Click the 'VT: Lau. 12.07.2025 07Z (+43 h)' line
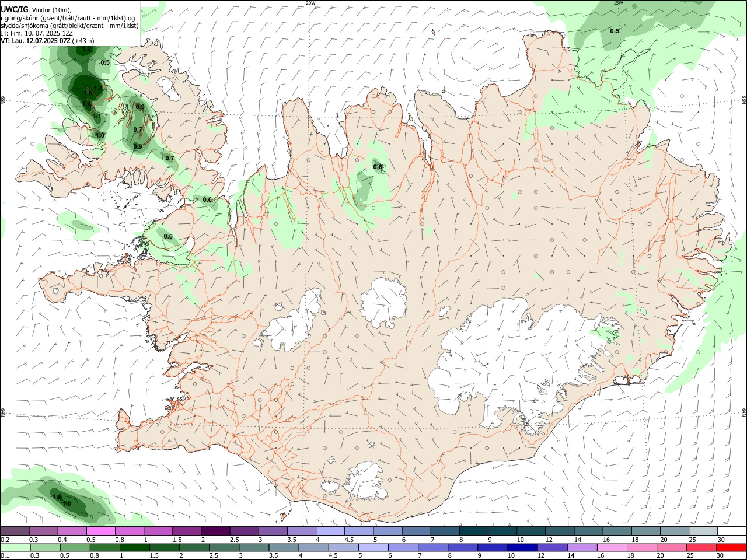The height and width of the screenshot is (560, 747). [x=47, y=41]
